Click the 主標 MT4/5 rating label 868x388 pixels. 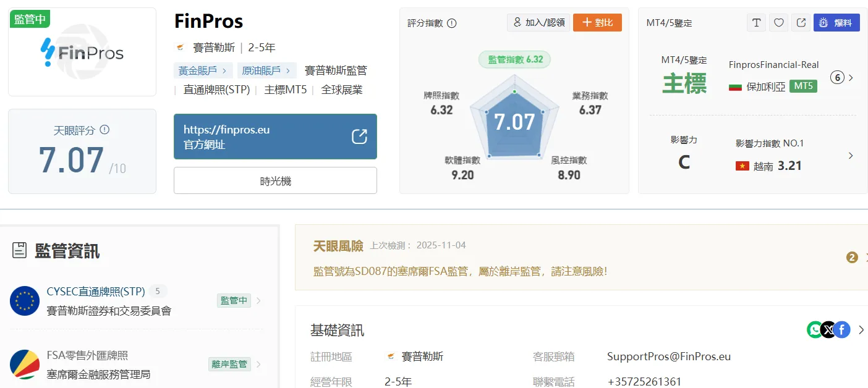pos(684,83)
